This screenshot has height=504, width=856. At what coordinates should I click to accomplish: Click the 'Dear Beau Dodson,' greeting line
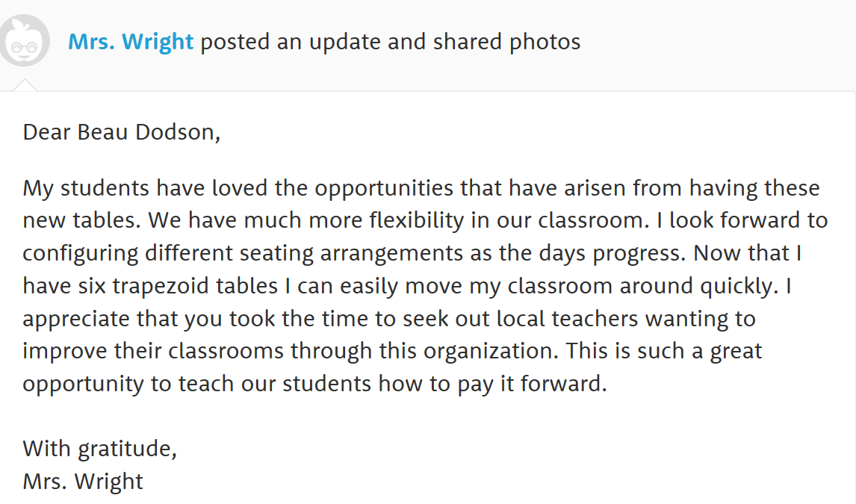tap(121, 133)
